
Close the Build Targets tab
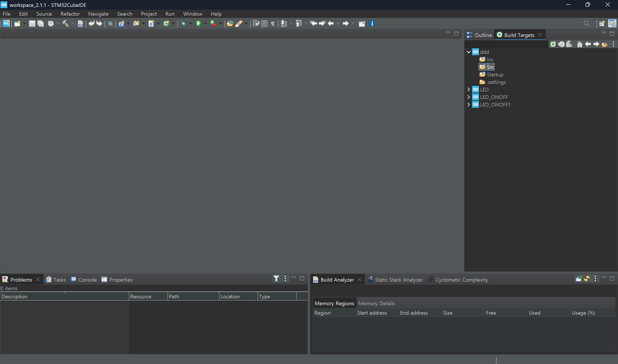[x=540, y=35]
